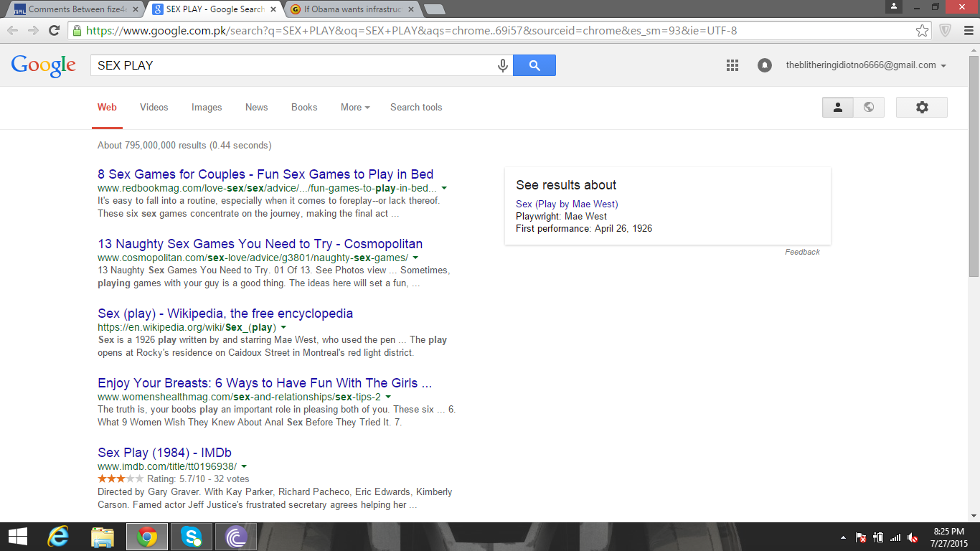Open the Windows Start menu
Screen dimensions: 980x551
pos(17,537)
